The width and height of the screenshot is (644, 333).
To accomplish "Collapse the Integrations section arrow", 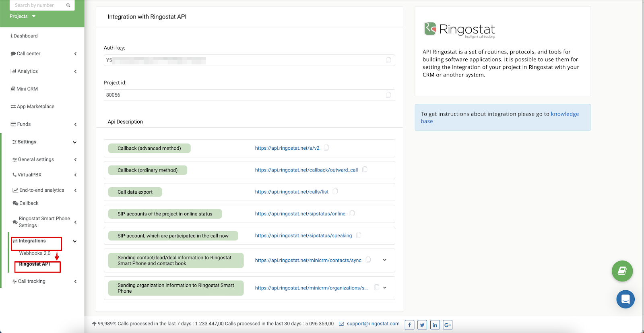I will tap(75, 241).
